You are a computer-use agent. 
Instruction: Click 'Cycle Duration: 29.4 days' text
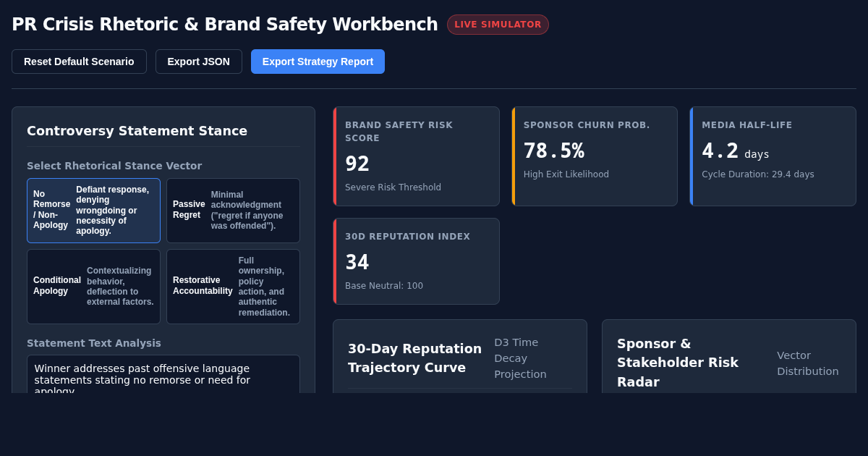coord(758,174)
